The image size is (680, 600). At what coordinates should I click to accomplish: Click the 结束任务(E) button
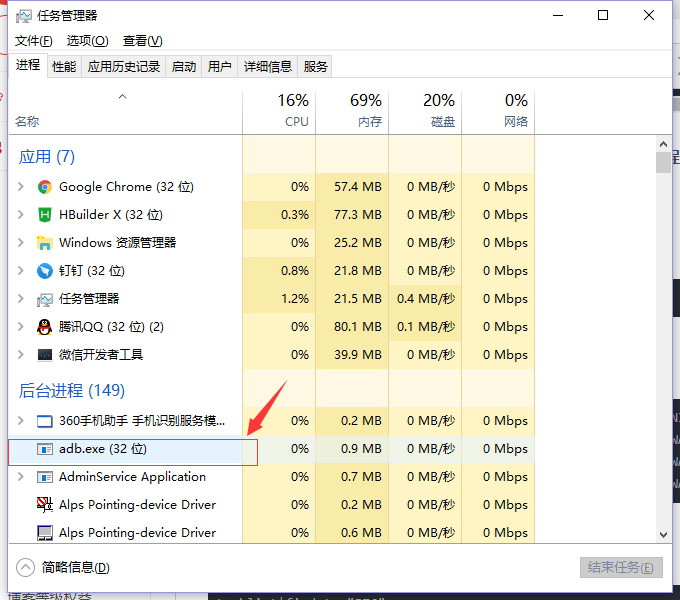[621, 567]
